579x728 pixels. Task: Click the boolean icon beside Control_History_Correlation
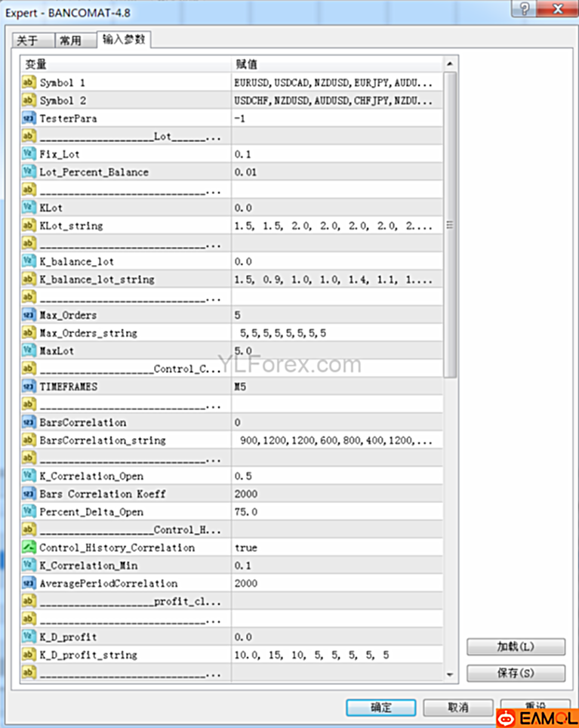tap(29, 548)
